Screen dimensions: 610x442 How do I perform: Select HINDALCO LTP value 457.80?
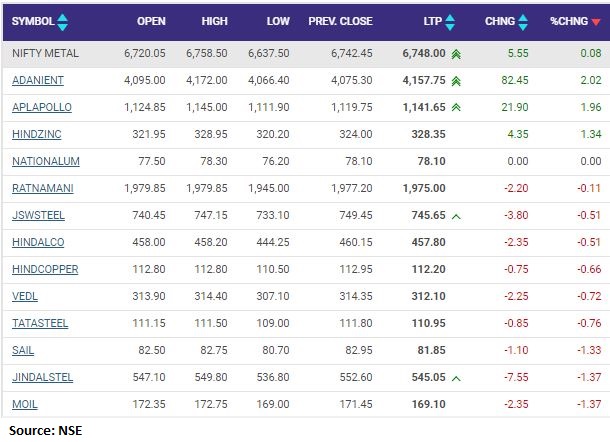(428, 242)
